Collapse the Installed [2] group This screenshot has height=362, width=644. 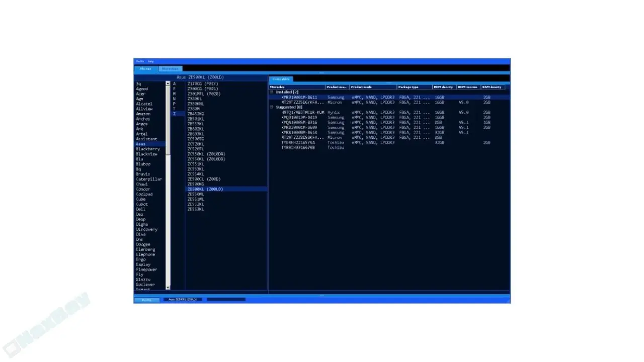click(272, 92)
